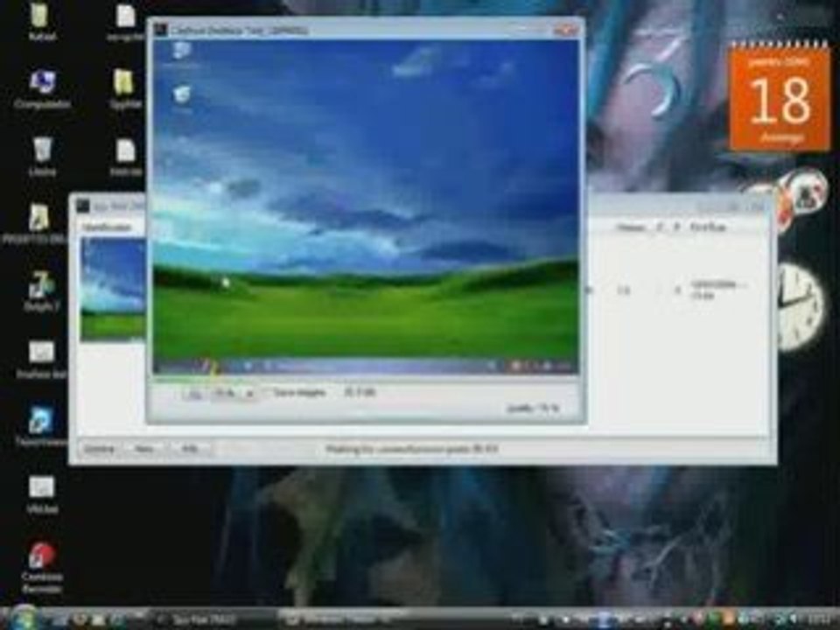Click the Identification column header in Spy-Net
Image resolution: width=840 pixels, height=630 pixels.
(x=107, y=227)
